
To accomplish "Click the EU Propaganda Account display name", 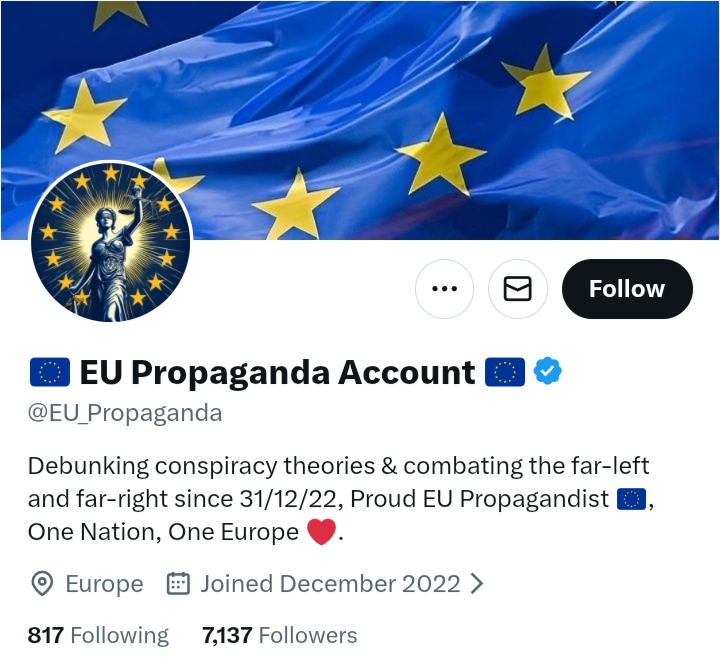I will (277, 372).
